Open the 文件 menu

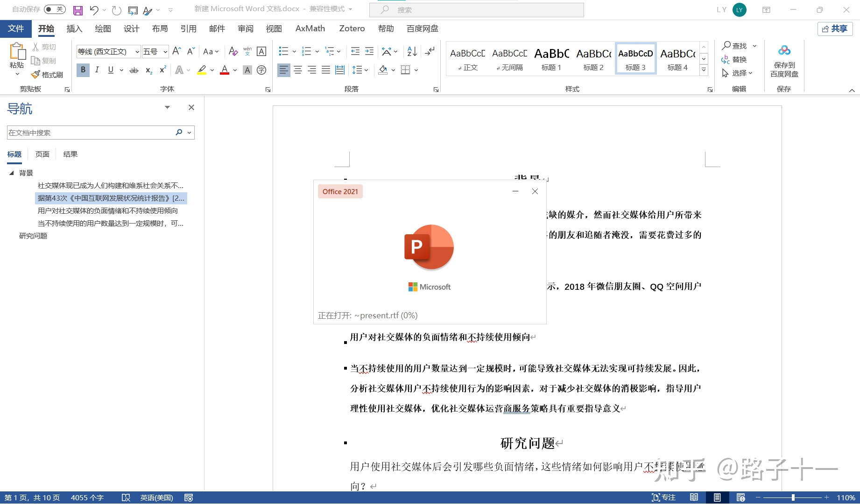(16, 28)
